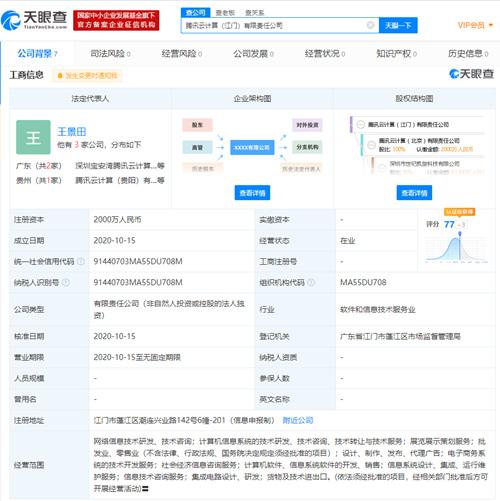Open the 公司背景 tab
The height and width of the screenshot is (501, 500).
[x=37, y=53]
